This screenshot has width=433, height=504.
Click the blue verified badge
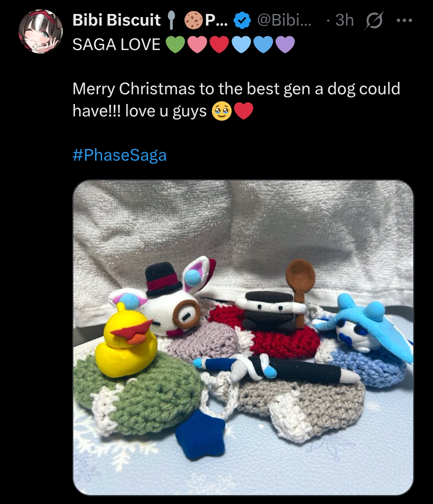tap(242, 20)
